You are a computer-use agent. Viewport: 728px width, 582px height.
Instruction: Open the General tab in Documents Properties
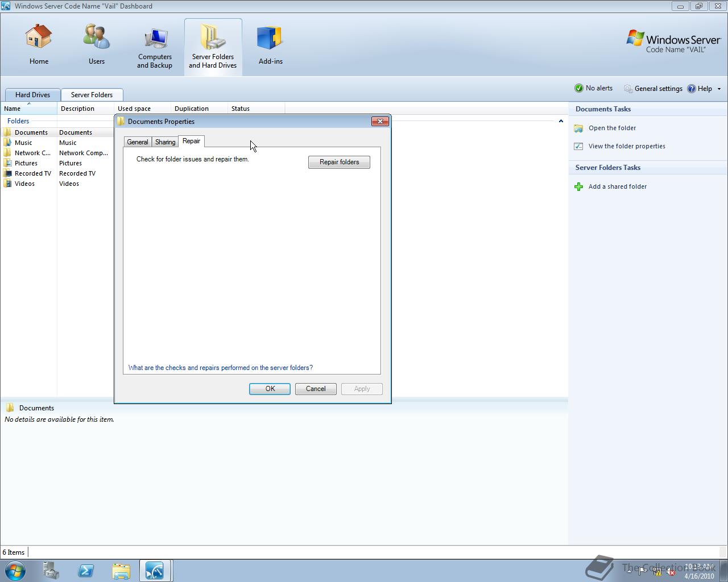138,142
